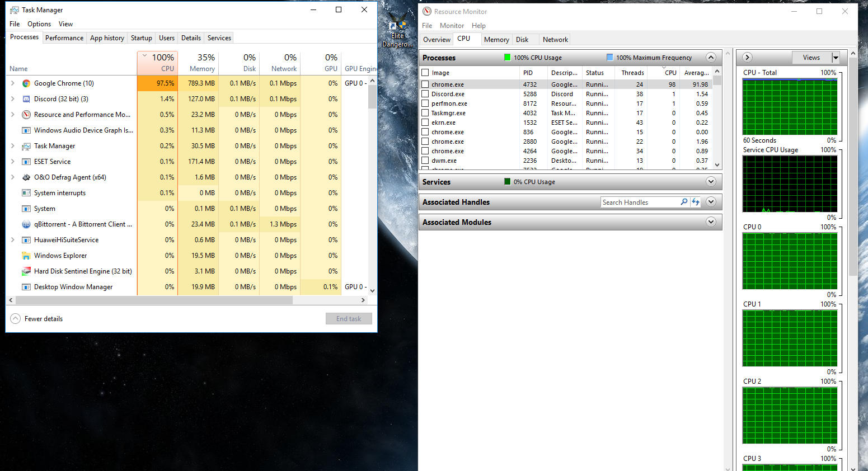Check the chrome.exe PID 2880 checkbox
The width and height of the screenshot is (868, 471).
[425, 142]
